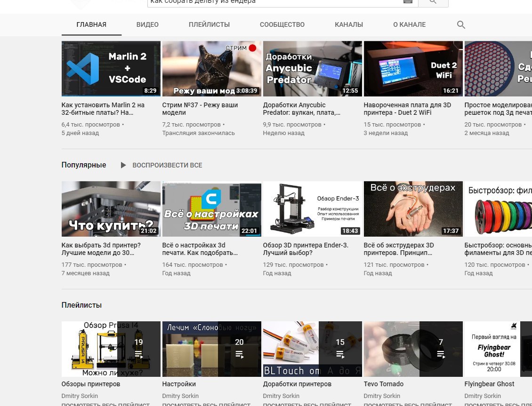Click title Как выбрать 3d принтер
The image size is (532, 406).
(x=101, y=249)
